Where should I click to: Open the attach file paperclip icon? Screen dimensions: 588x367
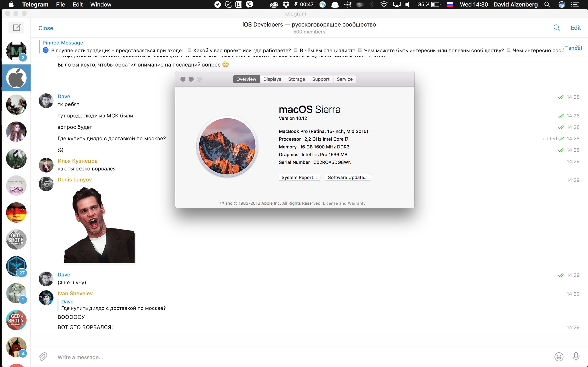pyautogui.click(x=43, y=356)
